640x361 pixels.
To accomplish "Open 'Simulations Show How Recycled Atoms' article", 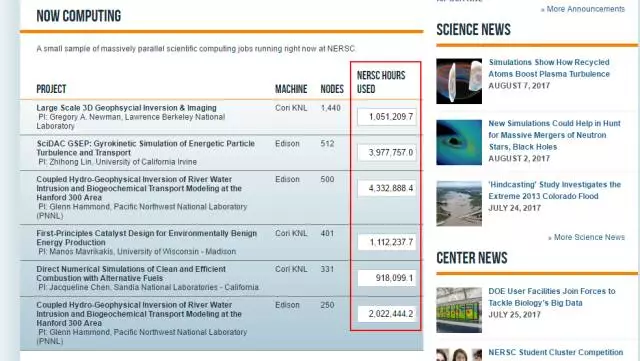I will pyautogui.click(x=549, y=68).
